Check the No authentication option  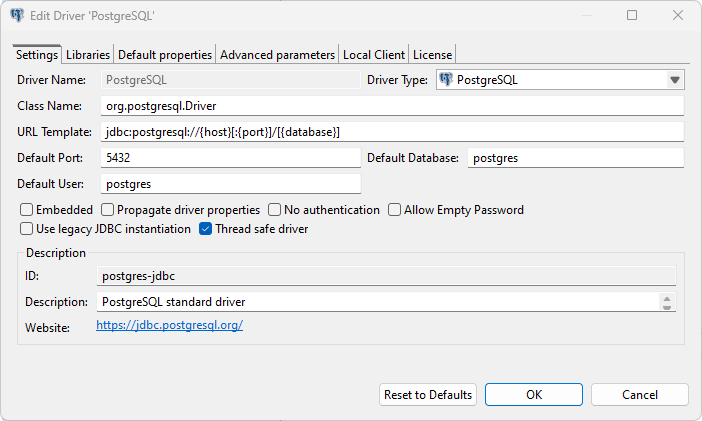tap(275, 210)
